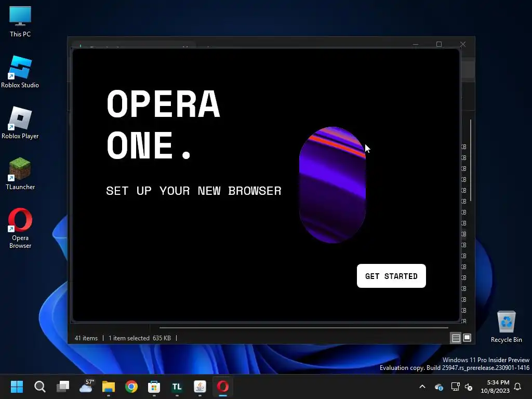Show hidden system tray icons
The image size is (532, 399).
[422, 387]
